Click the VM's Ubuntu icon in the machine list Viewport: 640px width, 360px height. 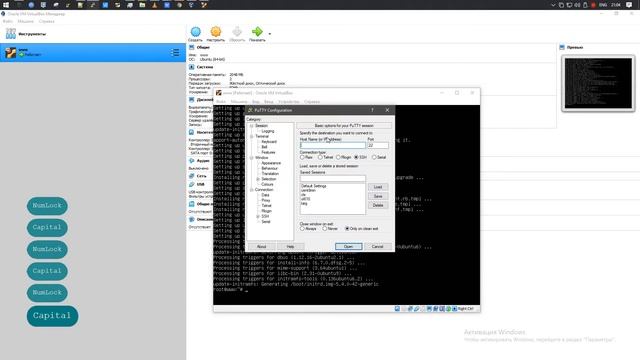click(x=11, y=52)
